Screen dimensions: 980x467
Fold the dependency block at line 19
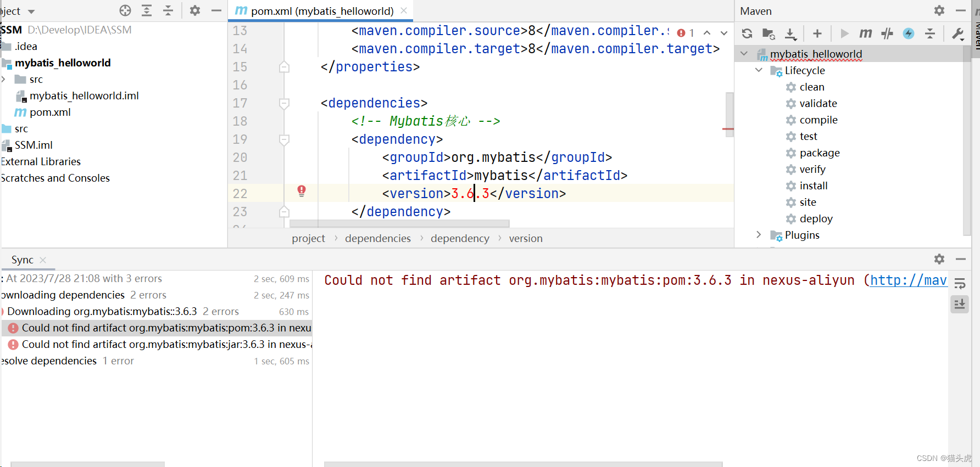pos(284,139)
